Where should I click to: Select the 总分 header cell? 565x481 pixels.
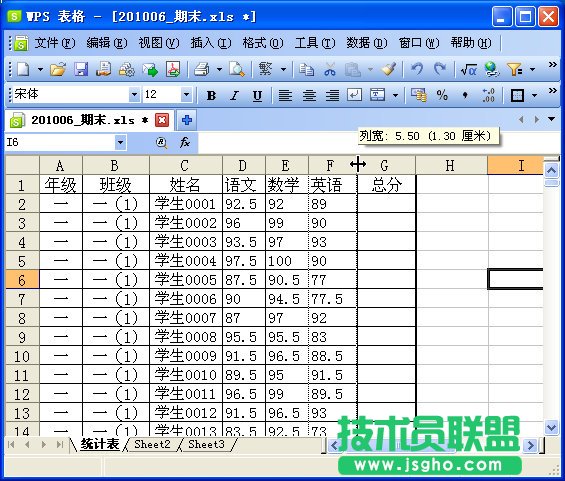click(x=386, y=184)
